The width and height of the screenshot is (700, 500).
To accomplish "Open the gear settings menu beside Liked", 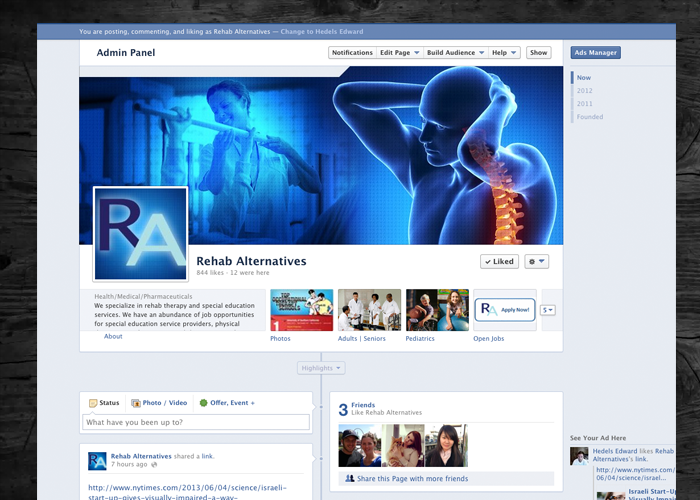I will point(537,262).
